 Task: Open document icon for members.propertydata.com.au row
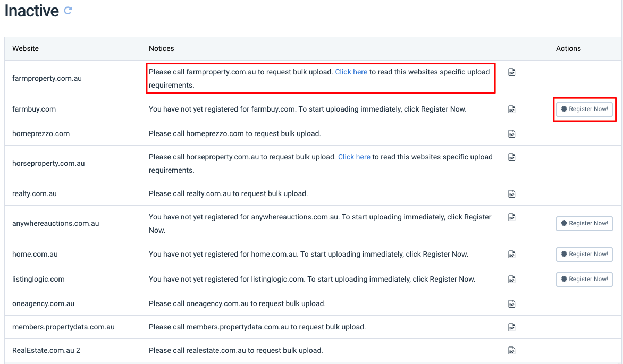(x=512, y=327)
